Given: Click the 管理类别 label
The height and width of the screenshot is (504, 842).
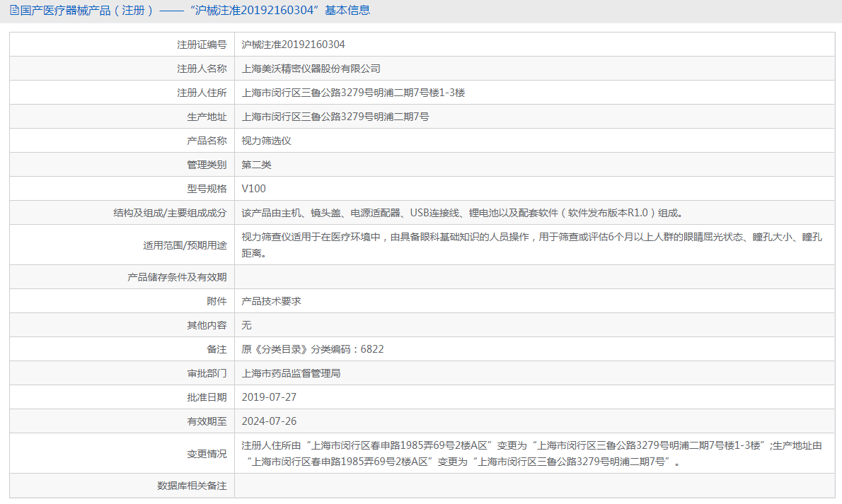Looking at the screenshot, I should pyautogui.click(x=207, y=165).
